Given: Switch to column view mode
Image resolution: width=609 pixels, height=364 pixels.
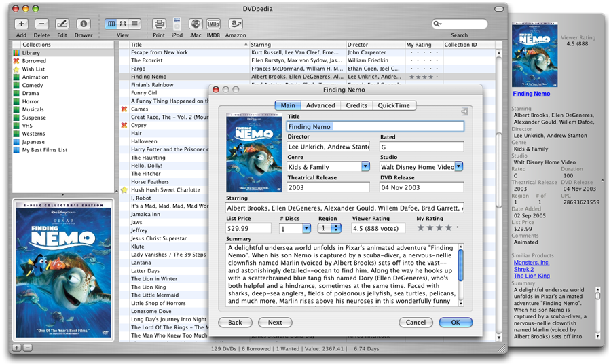Looking at the screenshot, I should click(111, 24).
